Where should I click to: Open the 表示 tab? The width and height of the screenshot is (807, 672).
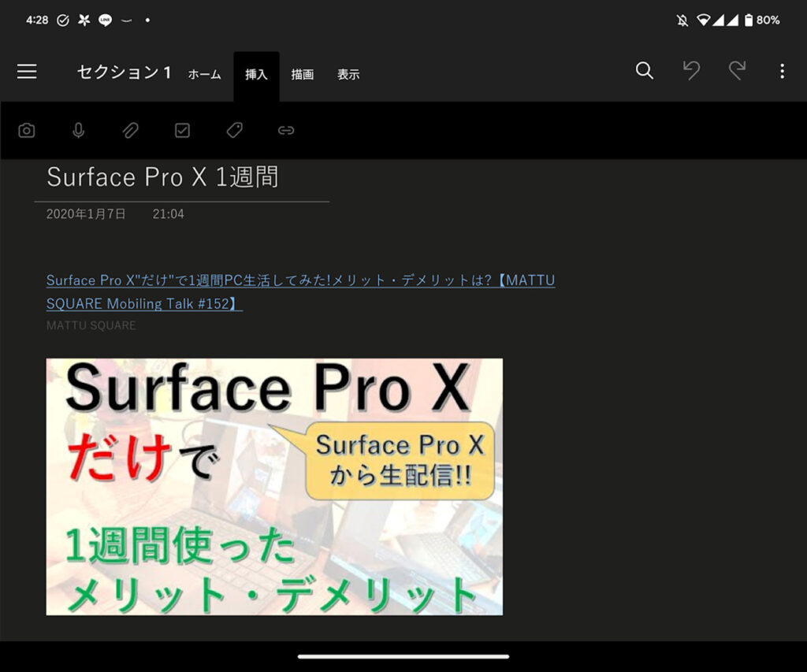click(348, 75)
